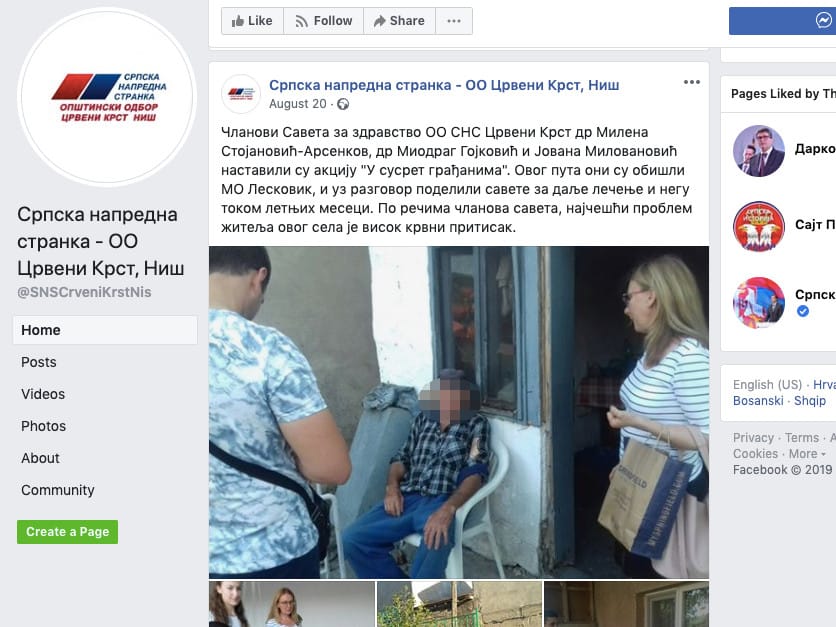836x627 pixels.
Task: Open the post's three-dot options menu
Action: [x=692, y=82]
